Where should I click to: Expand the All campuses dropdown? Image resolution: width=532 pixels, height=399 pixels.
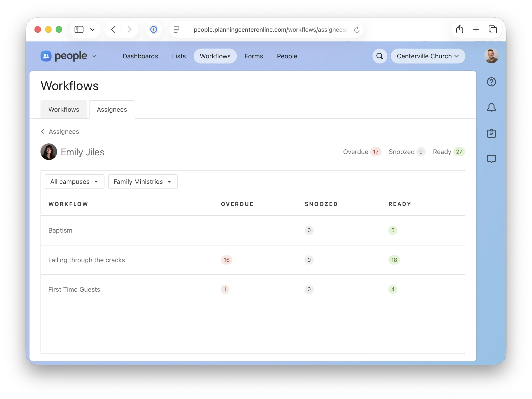(x=74, y=182)
